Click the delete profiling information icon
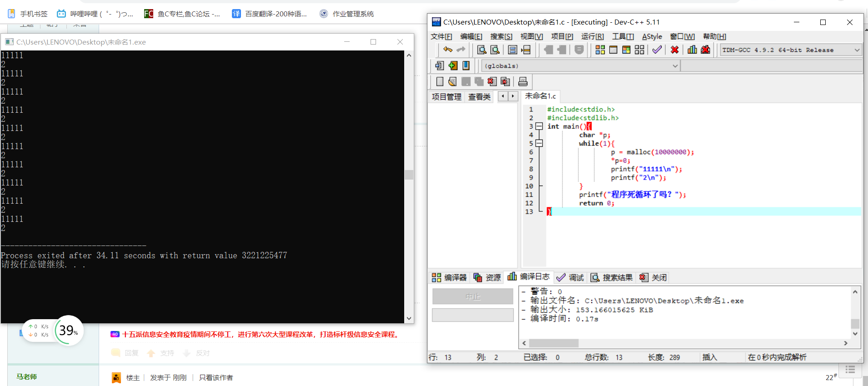 pyautogui.click(x=706, y=50)
